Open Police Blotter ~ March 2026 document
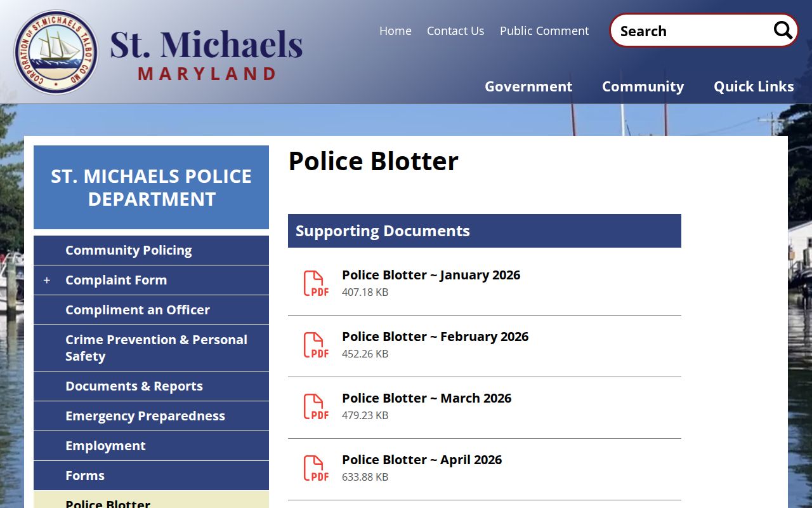The width and height of the screenshot is (812, 508). point(427,398)
